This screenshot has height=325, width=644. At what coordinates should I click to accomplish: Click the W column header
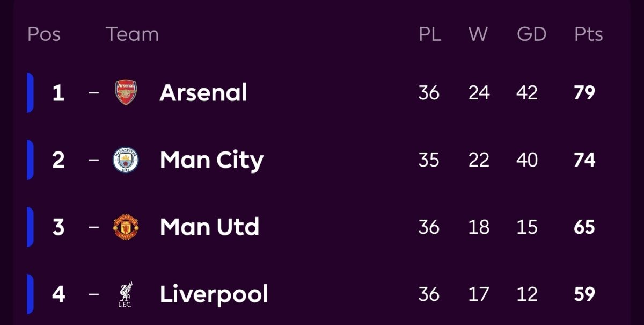coord(478,34)
